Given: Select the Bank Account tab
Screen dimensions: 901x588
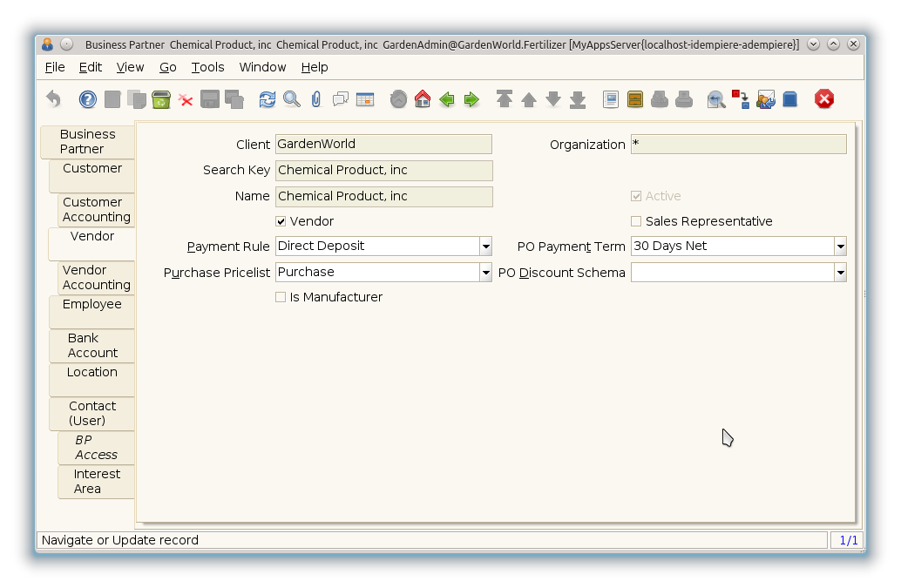Looking at the screenshot, I should (x=92, y=345).
